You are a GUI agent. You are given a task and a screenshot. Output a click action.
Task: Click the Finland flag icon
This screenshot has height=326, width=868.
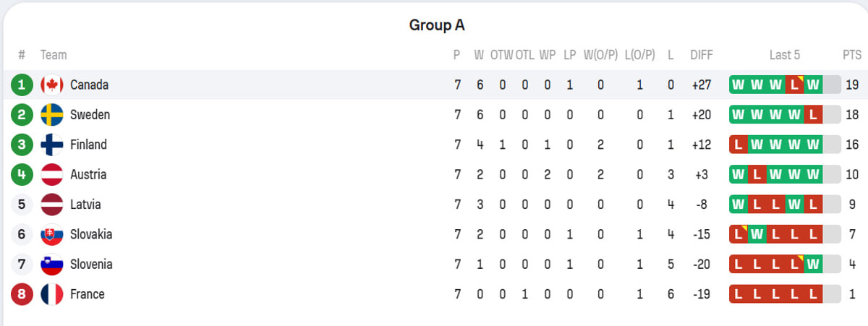(51, 145)
